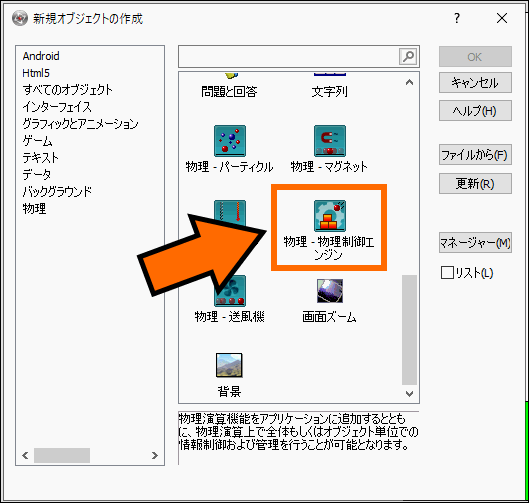Click the キャンセル button

[475, 83]
